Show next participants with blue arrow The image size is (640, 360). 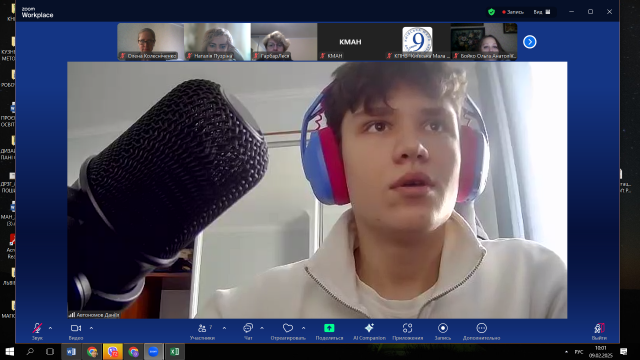pos(530,42)
